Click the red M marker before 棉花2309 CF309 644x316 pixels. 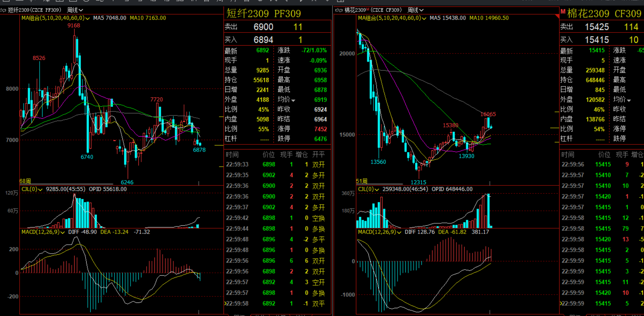tap(563, 12)
